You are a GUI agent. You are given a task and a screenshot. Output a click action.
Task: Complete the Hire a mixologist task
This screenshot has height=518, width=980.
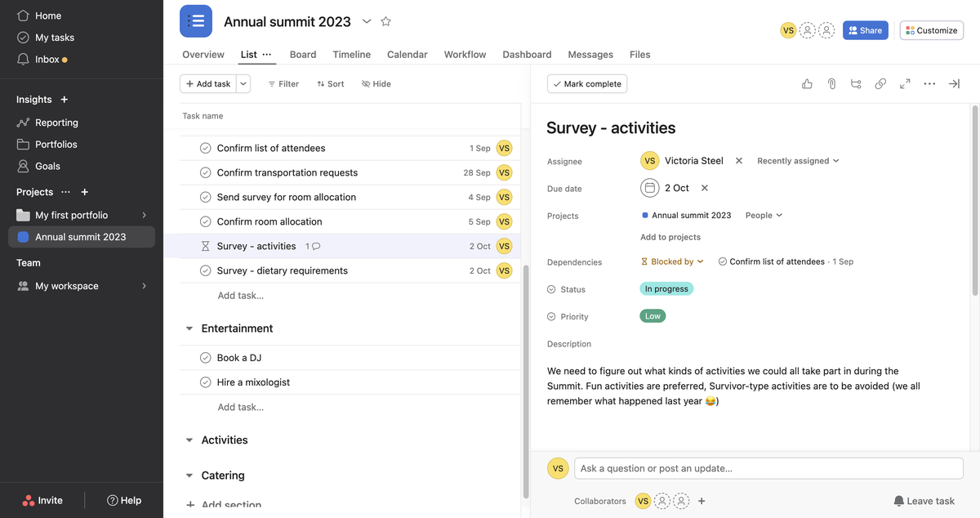click(205, 382)
